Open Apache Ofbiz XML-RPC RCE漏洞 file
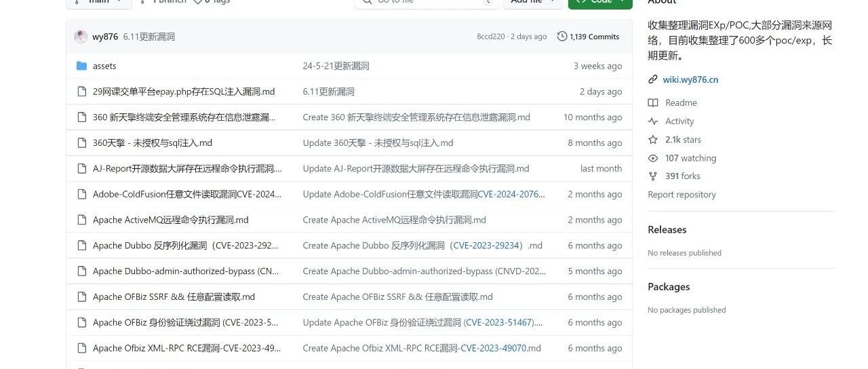868x369 pixels. point(187,348)
